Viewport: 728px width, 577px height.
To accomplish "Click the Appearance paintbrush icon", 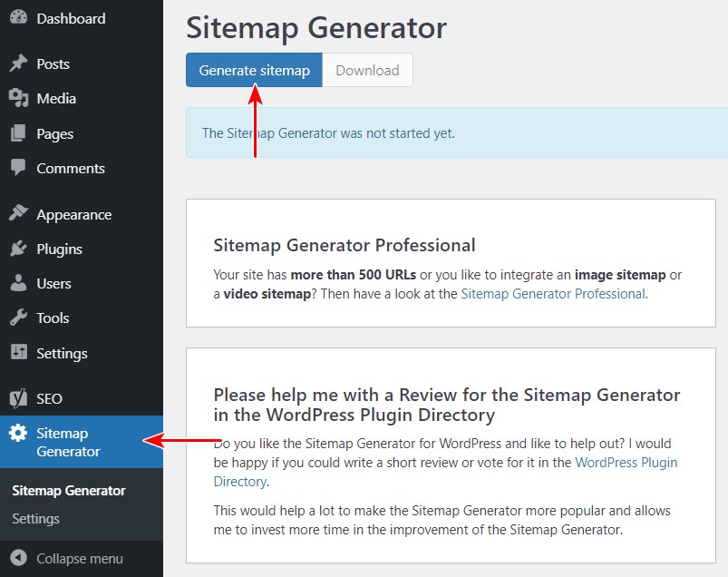I will click(x=18, y=214).
